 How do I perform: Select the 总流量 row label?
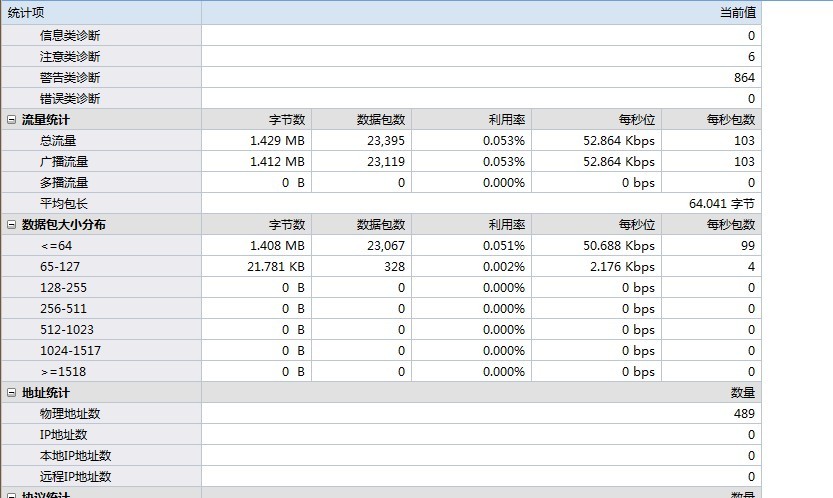(x=58, y=141)
